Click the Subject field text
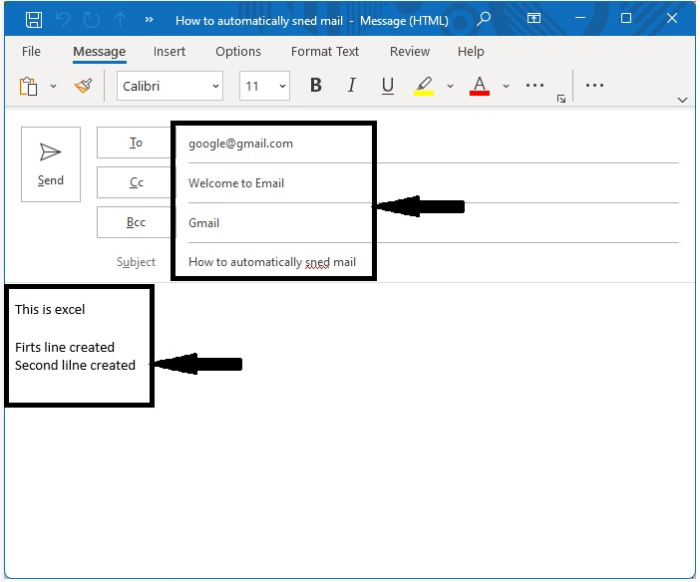The width and height of the screenshot is (700, 582). (272, 262)
